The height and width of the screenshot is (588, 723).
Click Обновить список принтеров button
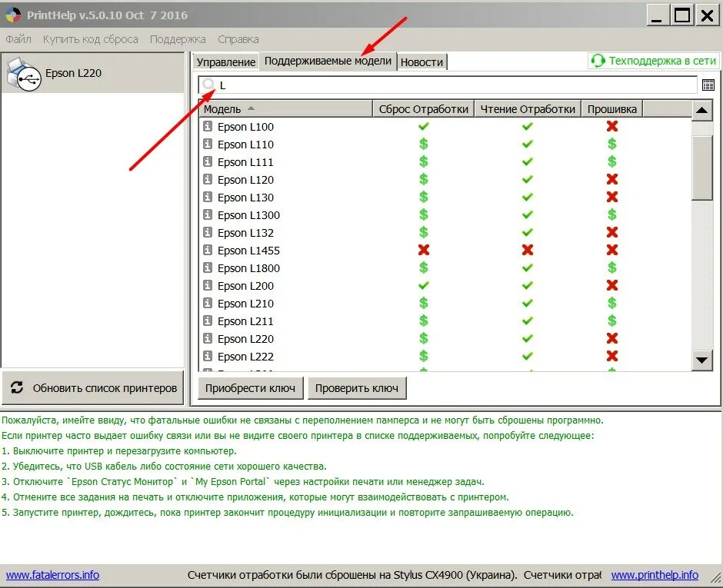pyautogui.click(x=92, y=388)
